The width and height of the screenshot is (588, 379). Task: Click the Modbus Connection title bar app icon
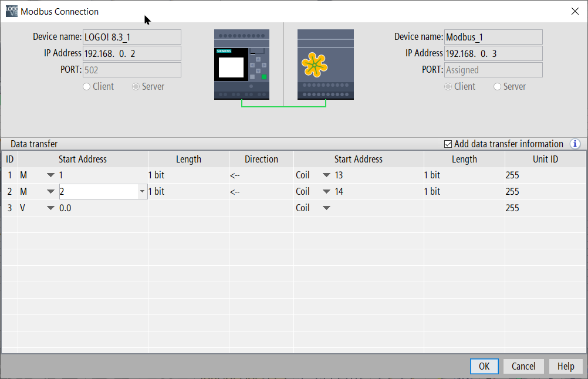tap(12, 11)
